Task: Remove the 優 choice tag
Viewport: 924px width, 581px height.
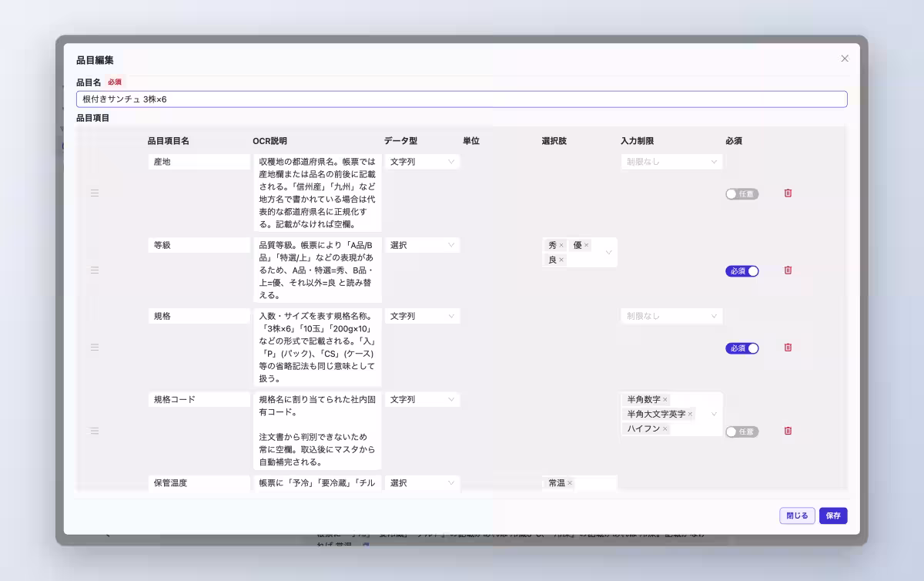Action: tap(587, 245)
